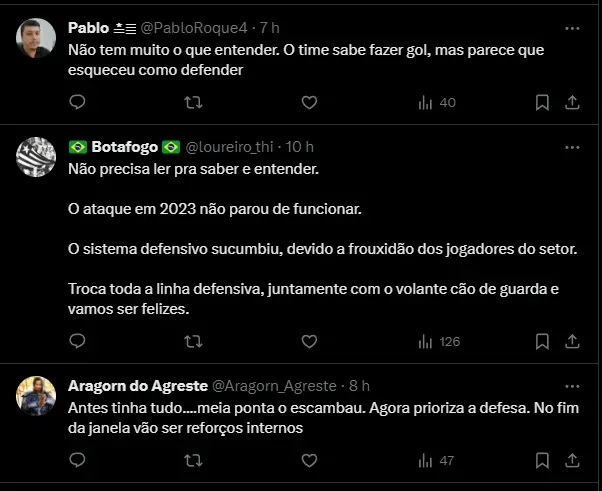Open the @loureiro_thi profile handle
This screenshot has height=491, width=602.
[231, 147]
